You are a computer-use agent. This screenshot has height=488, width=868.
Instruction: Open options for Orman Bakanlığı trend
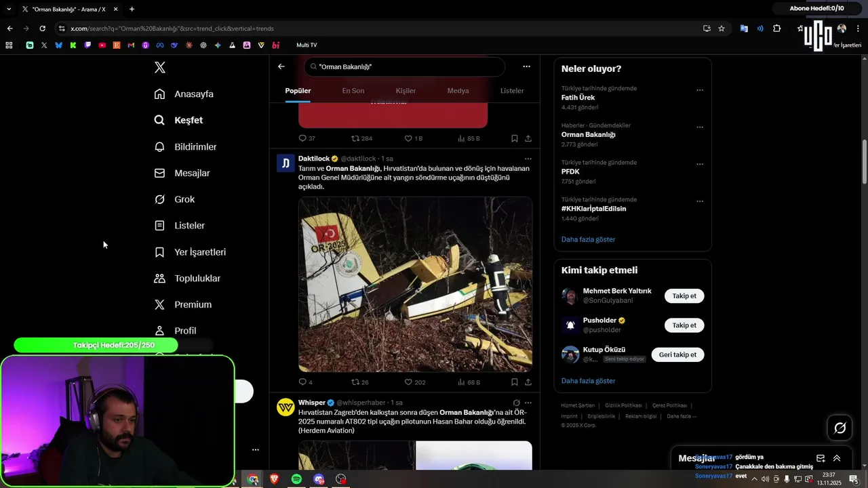click(x=700, y=127)
